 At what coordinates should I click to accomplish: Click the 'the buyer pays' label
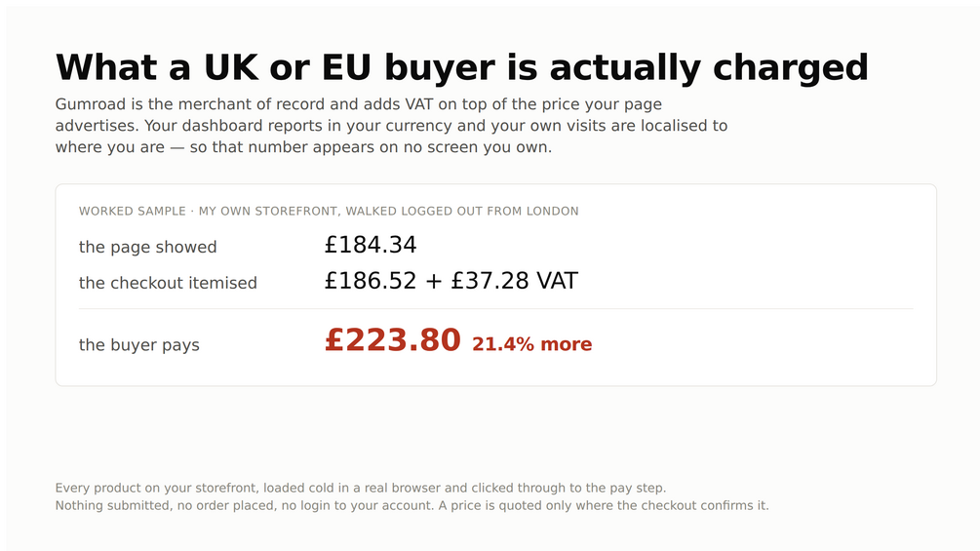pos(138,345)
